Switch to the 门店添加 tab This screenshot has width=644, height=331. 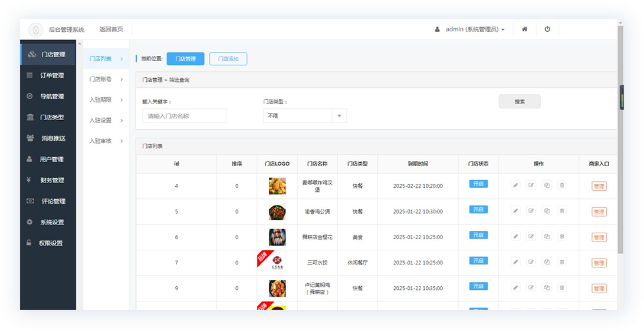228,59
